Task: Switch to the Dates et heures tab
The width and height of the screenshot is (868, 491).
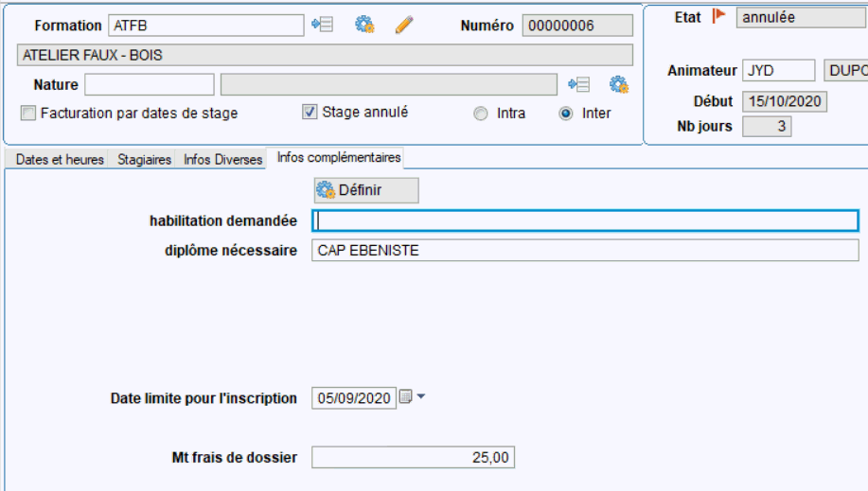Action: [x=60, y=160]
